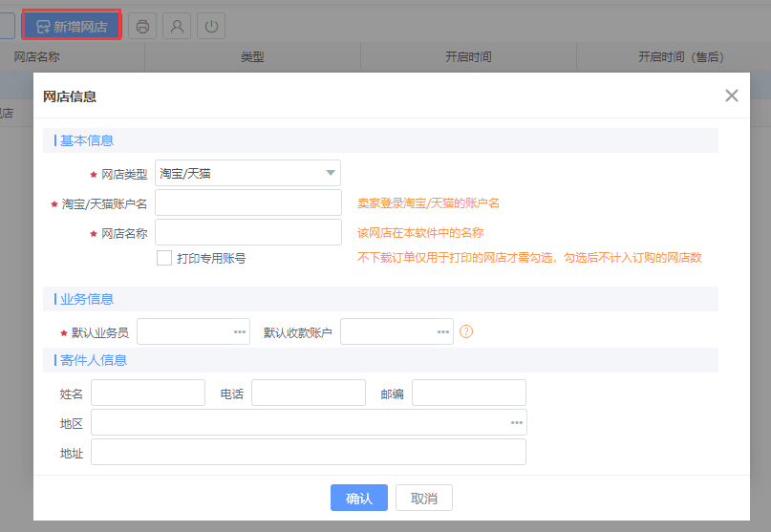
Task: Click the 取消 cancel button
Action: click(424, 498)
